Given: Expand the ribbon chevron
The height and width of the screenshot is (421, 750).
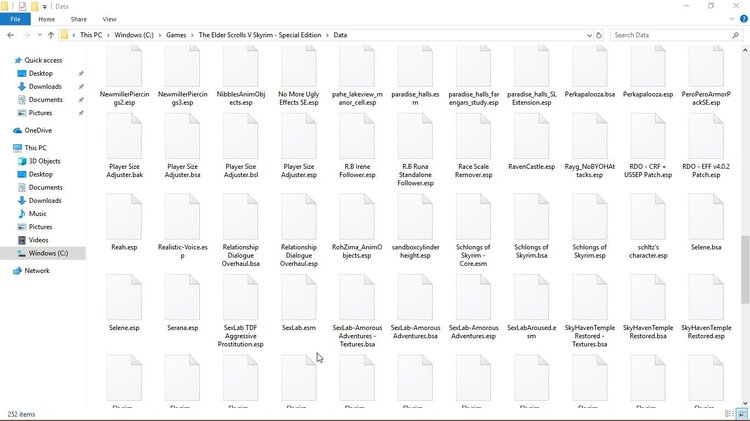Looking at the screenshot, I should tap(732, 19).
